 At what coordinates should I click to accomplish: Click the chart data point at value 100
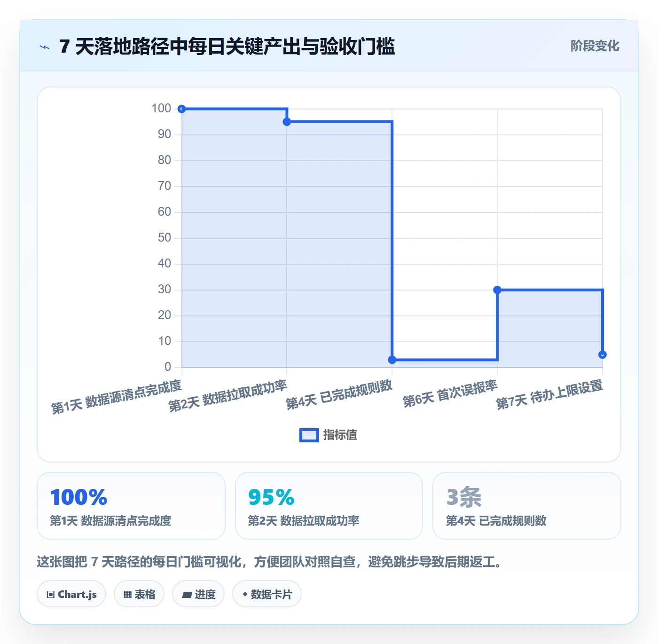click(182, 109)
